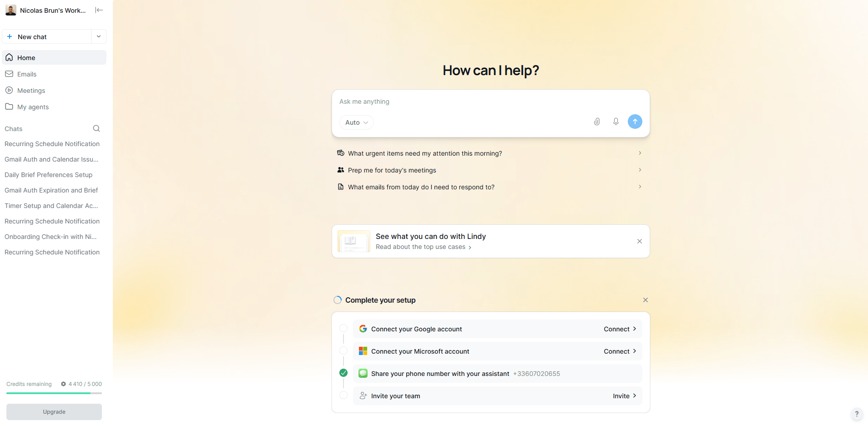Open Onboarding Check-in with Ni... chat
The width and height of the screenshot is (868, 426).
tap(50, 237)
